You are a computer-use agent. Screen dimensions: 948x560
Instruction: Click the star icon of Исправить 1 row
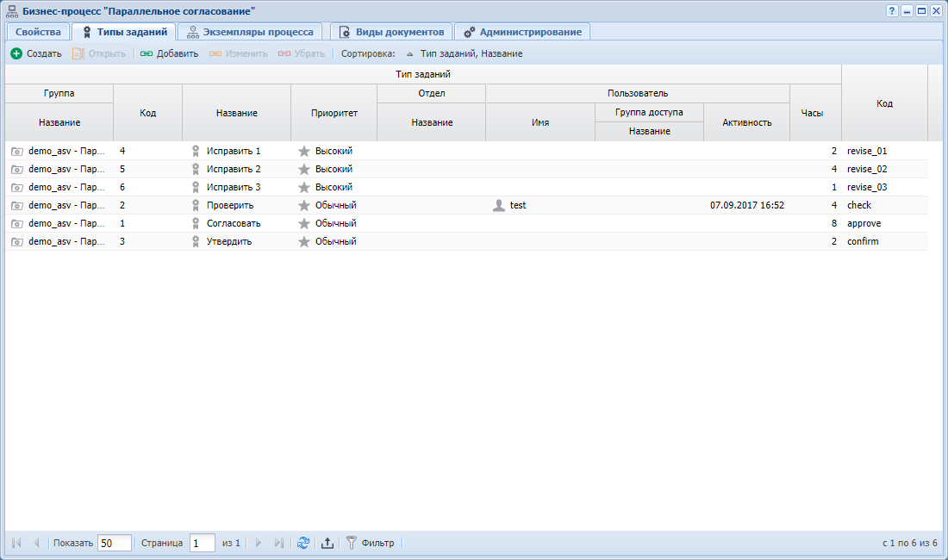[x=304, y=151]
